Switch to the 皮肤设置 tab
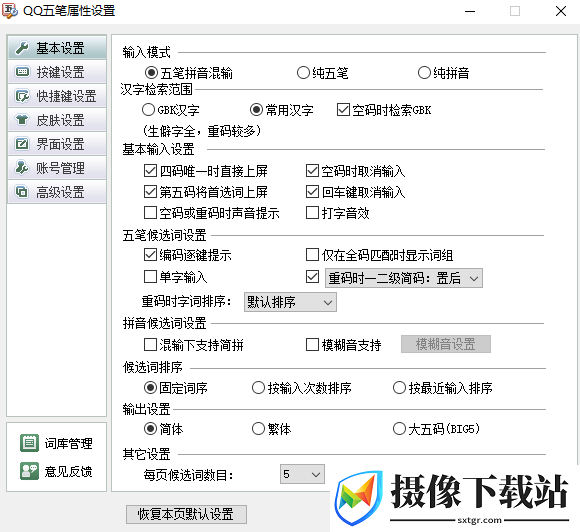The width and height of the screenshot is (580, 532). 57,120
